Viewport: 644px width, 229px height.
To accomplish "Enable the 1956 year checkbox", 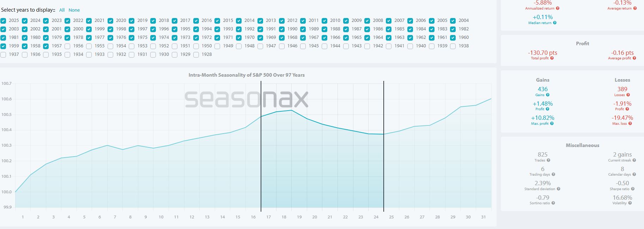I will point(67,46).
